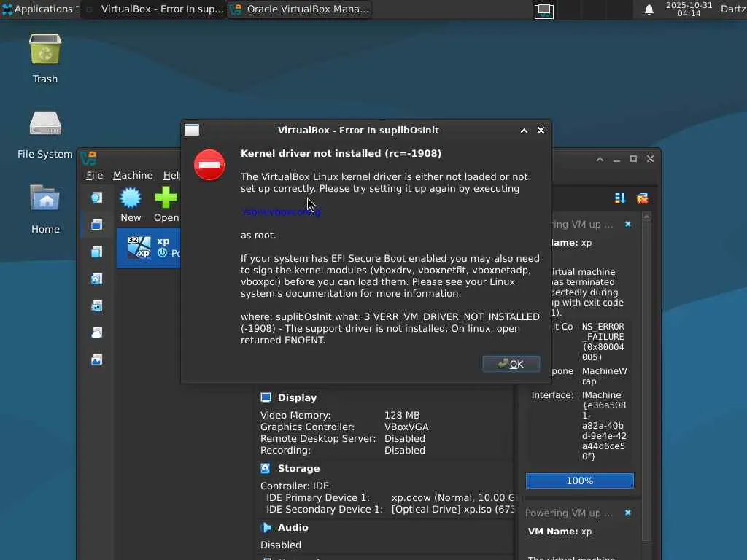Image resolution: width=747 pixels, height=560 pixels.
Task: Open the error dialog's window menu icon
Action: pos(192,130)
